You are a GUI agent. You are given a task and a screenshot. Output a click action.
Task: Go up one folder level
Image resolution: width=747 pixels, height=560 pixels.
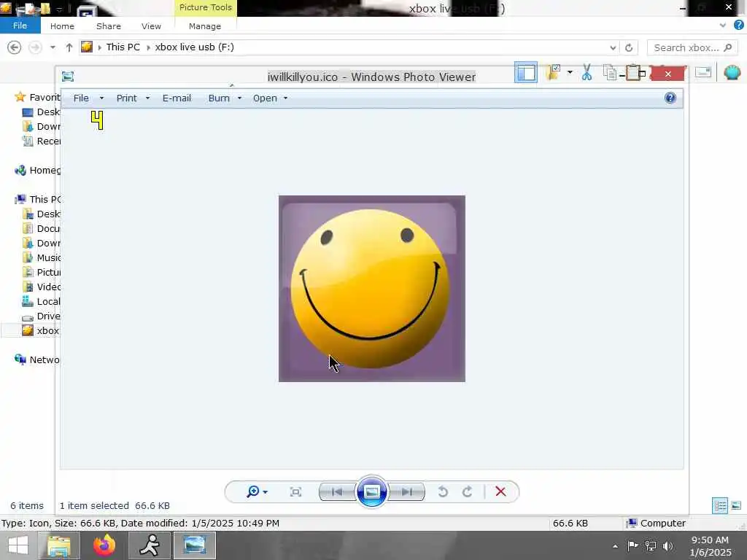69,47
